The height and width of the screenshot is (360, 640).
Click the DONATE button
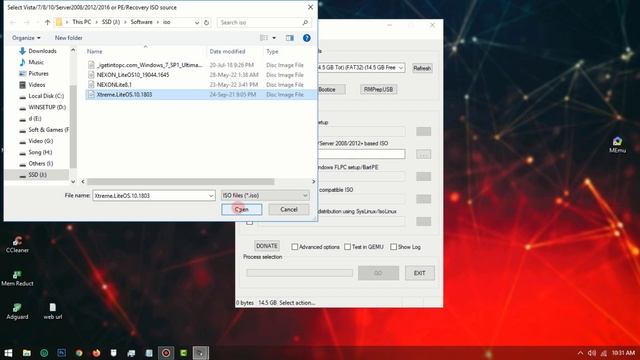point(267,246)
